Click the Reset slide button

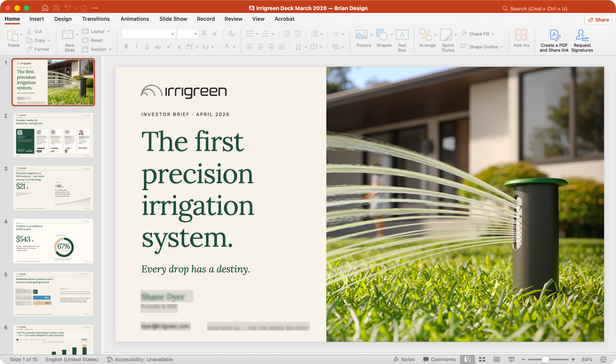point(92,40)
